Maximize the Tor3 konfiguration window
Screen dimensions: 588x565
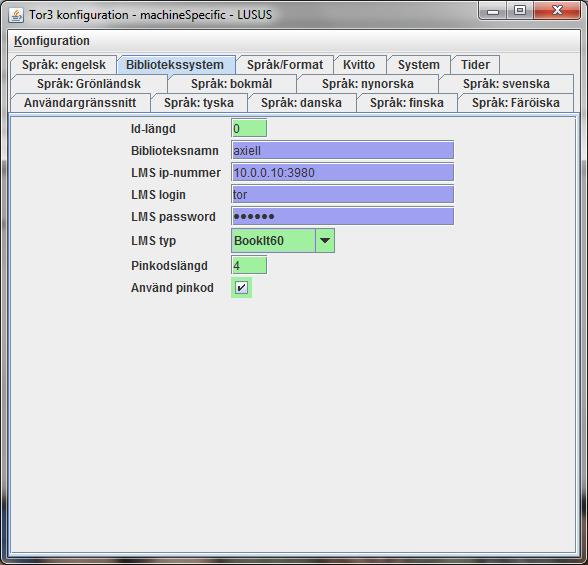coord(520,10)
